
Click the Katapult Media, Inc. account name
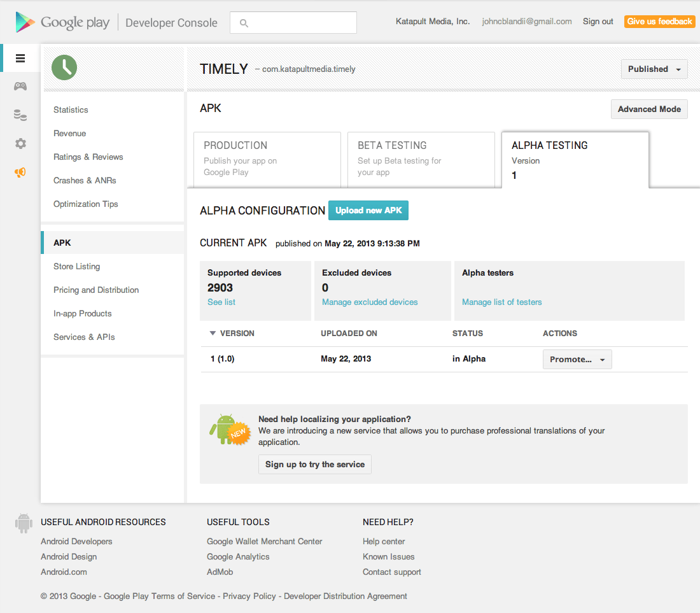click(x=433, y=22)
